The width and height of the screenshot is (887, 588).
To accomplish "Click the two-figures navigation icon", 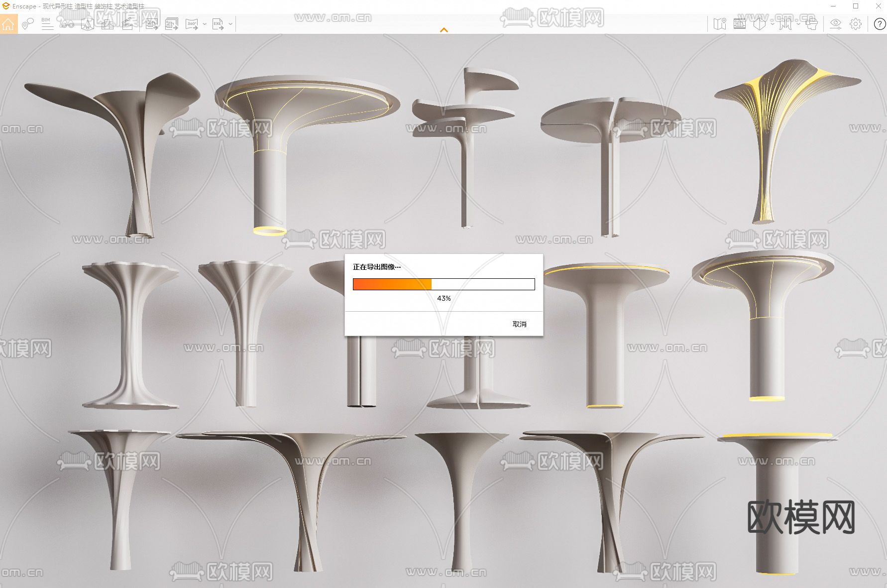I will point(785,24).
